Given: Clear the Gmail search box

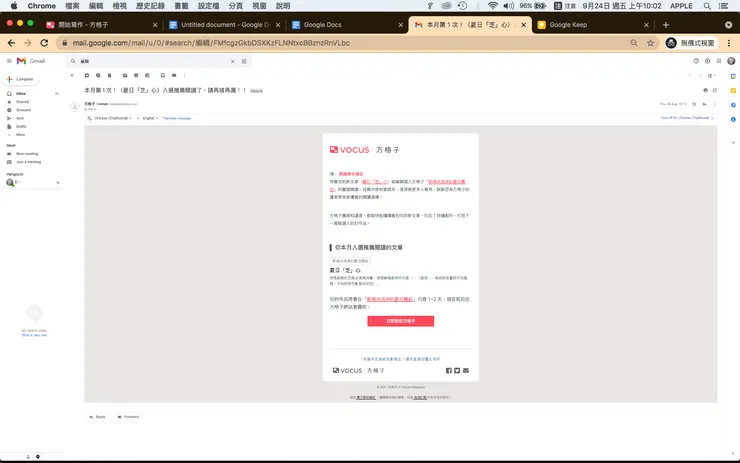Looking at the screenshot, I should 233,61.
